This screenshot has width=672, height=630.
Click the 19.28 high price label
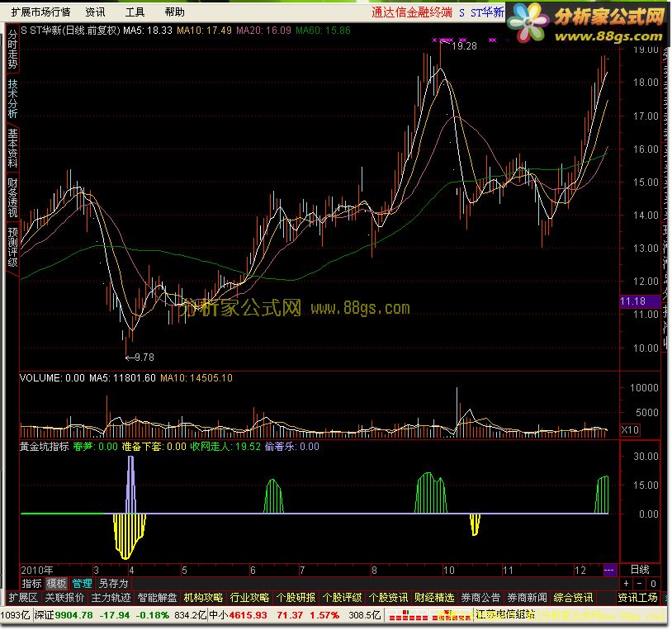(x=464, y=46)
